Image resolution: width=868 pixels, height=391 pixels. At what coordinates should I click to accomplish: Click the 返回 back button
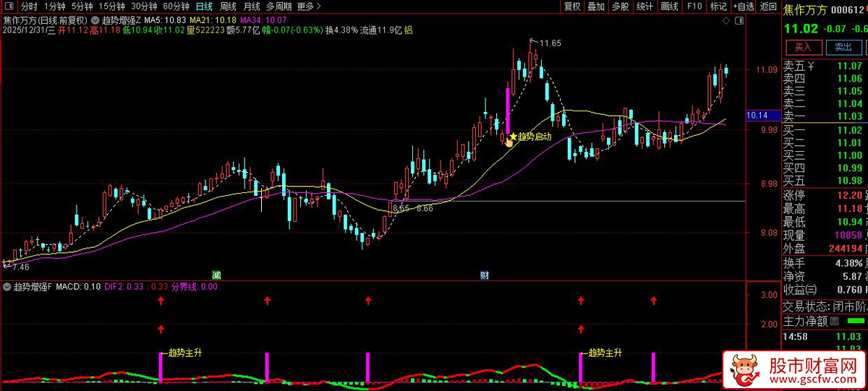767,7
